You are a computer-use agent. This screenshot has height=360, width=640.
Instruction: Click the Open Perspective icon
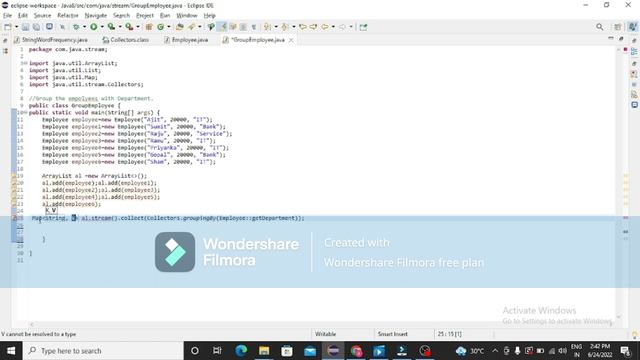618,27
